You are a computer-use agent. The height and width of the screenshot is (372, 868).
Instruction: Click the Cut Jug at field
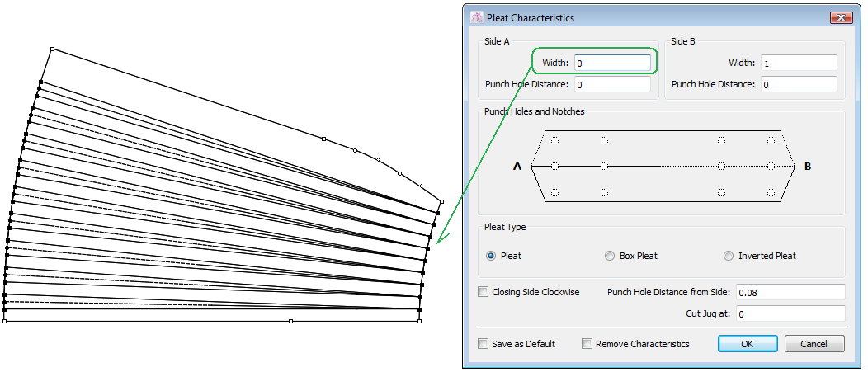coord(790,313)
